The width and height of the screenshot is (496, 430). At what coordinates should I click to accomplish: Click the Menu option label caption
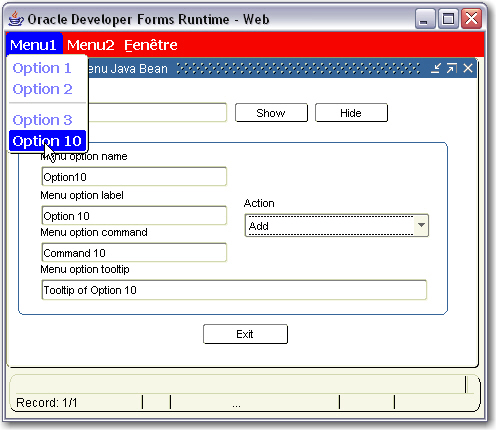(82, 195)
